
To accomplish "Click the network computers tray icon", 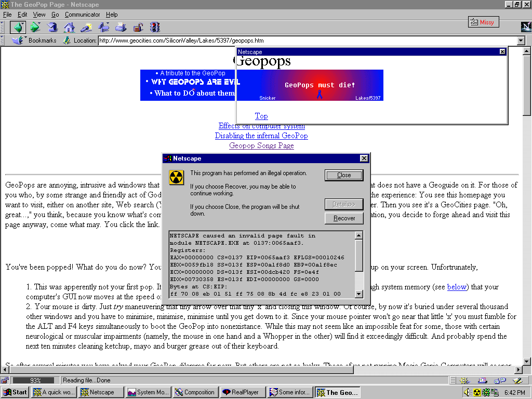I will (495, 393).
